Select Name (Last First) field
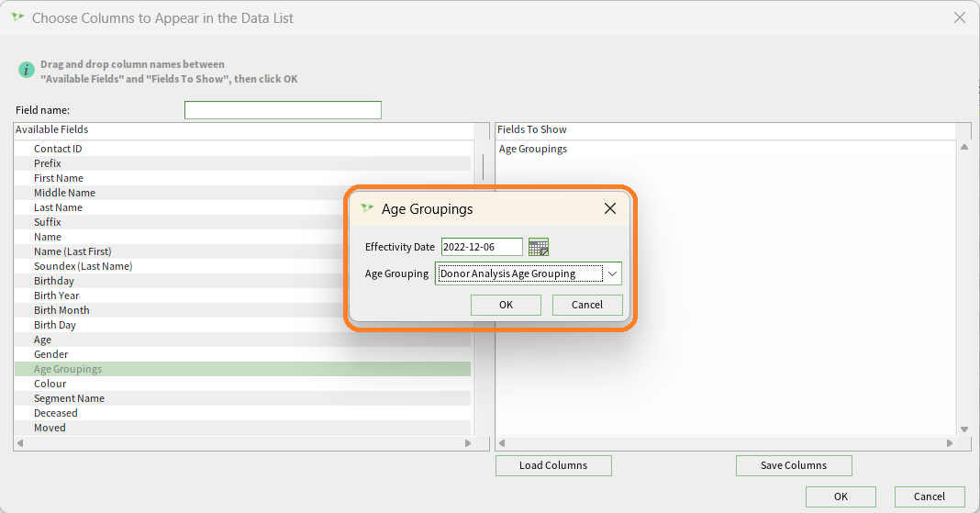The image size is (980, 513). [x=242, y=251]
